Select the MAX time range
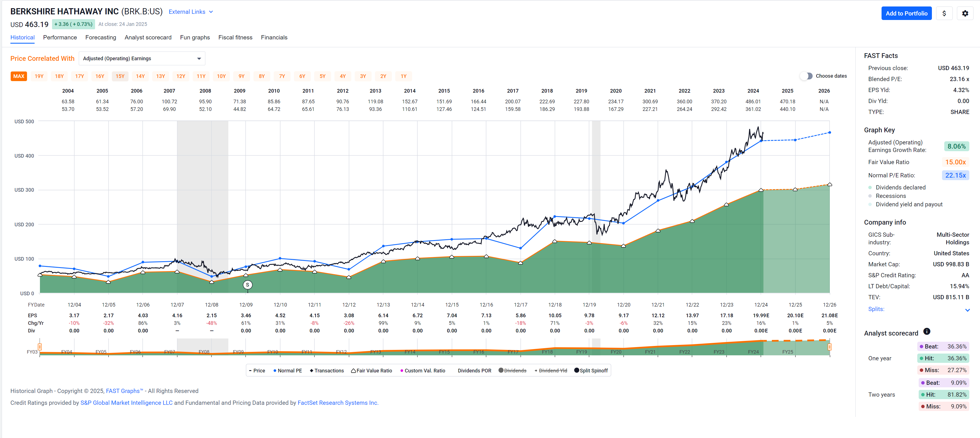 pos(19,76)
